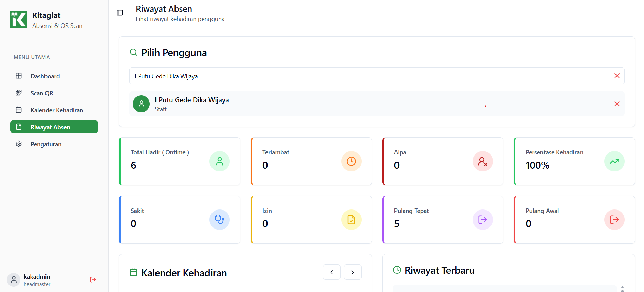Viewport: 644px width, 292px height.
Task: Click the Dashboard grid icon
Action: [19, 76]
